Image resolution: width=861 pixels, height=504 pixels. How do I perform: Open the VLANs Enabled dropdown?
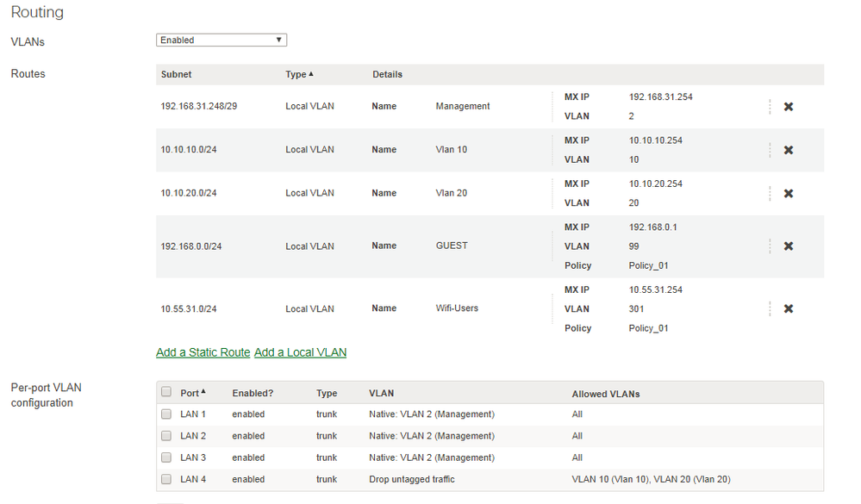pyautogui.click(x=221, y=40)
